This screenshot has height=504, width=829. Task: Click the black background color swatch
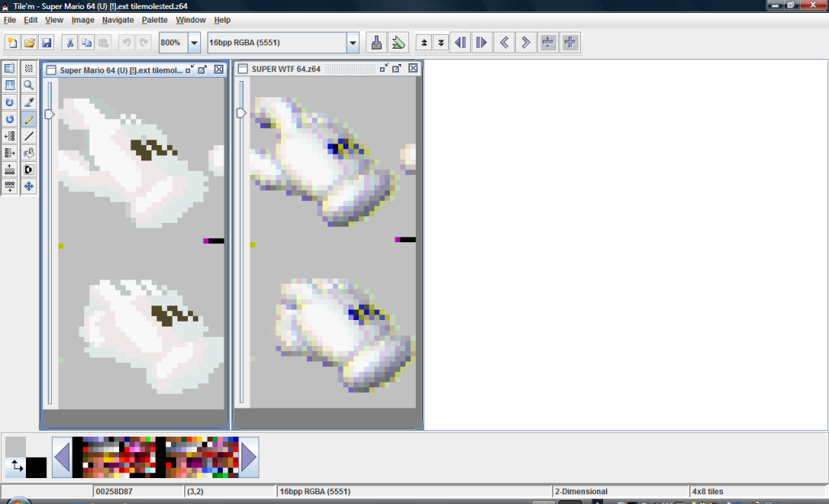[x=36, y=468]
